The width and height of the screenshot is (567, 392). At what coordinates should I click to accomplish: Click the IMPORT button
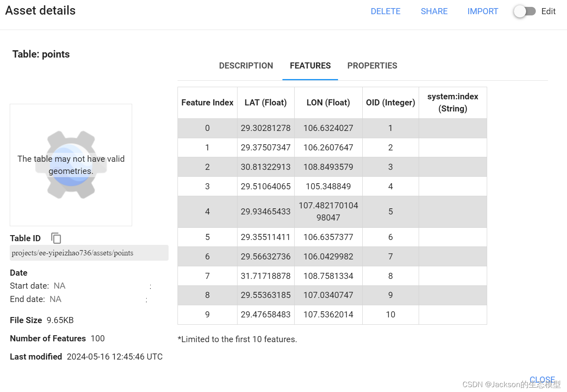click(x=483, y=11)
